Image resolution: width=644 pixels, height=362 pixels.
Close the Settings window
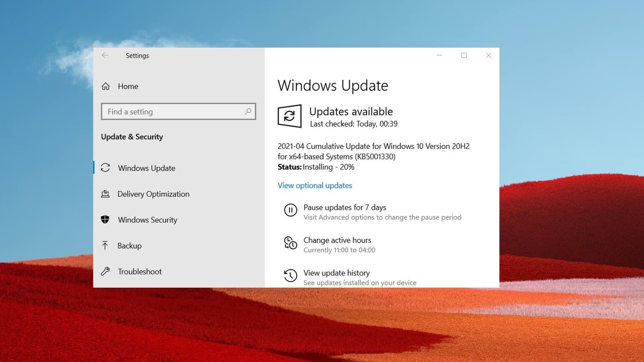coord(489,56)
